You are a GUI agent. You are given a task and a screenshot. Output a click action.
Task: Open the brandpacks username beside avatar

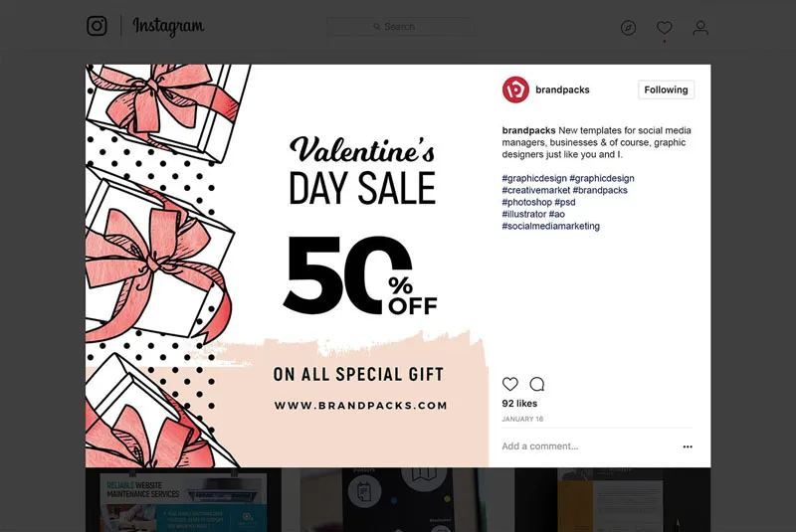click(x=562, y=89)
